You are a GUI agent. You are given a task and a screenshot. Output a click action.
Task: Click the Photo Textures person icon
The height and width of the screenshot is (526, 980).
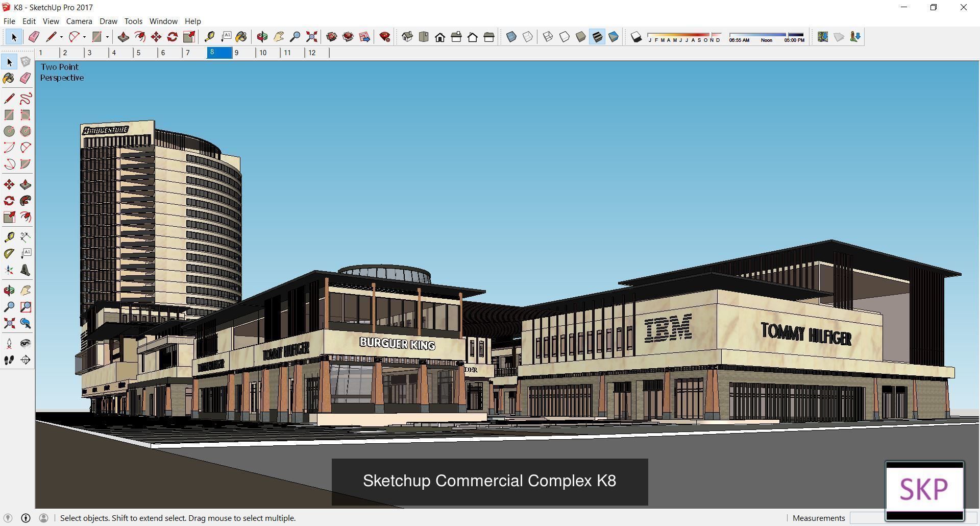coord(855,37)
